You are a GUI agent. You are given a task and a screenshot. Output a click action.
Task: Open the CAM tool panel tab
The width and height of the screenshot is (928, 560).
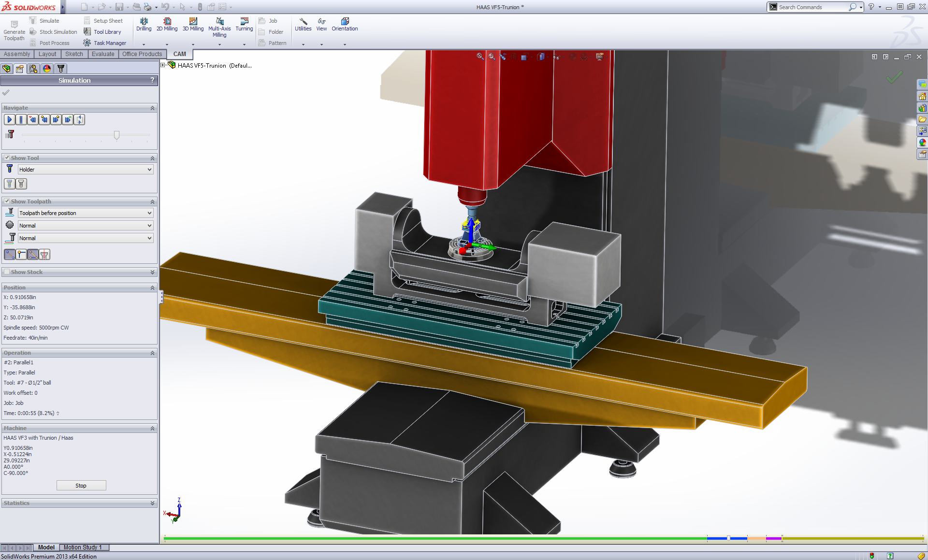tap(60, 69)
